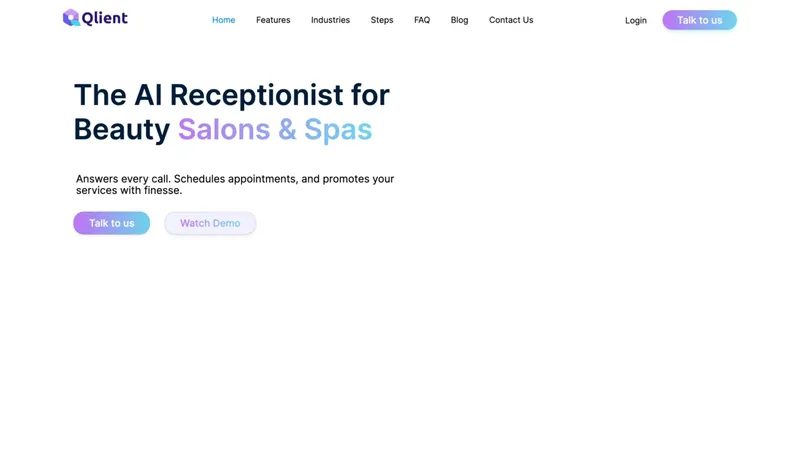Viewport: 800px width, 458px height.
Task: Go to the Home nav item
Action: 223,20
